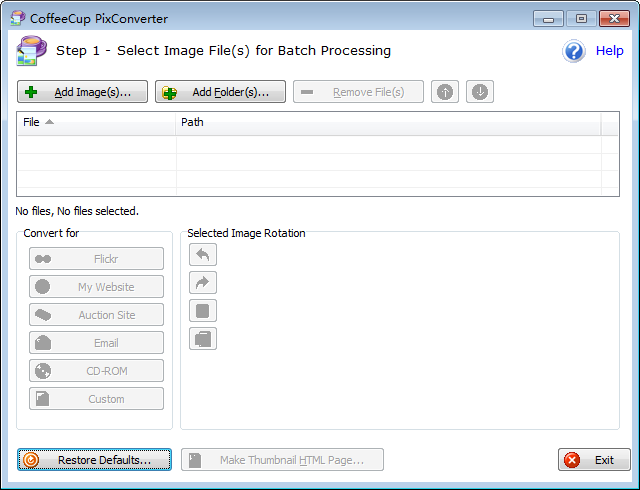Choose Email conversion preset
The width and height of the screenshot is (640, 490).
coord(96,343)
